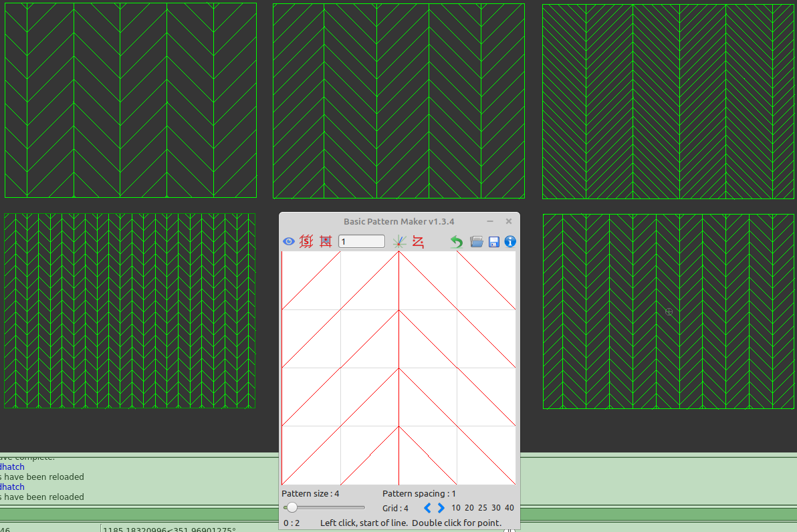Click the text field containing 1
The width and height of the screenshot is (797, 532).
pyautogui.click(x=362, y=241)
